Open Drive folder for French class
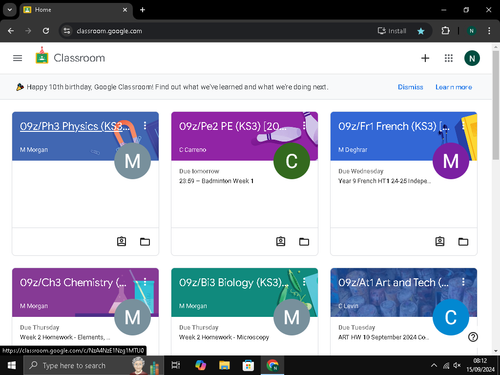500x375 pixels. [463, 241]
